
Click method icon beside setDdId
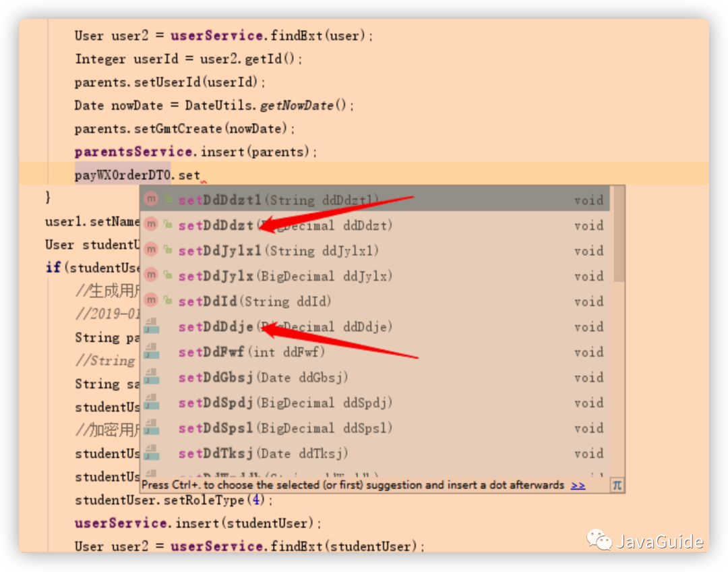click(x=151, y=301)
